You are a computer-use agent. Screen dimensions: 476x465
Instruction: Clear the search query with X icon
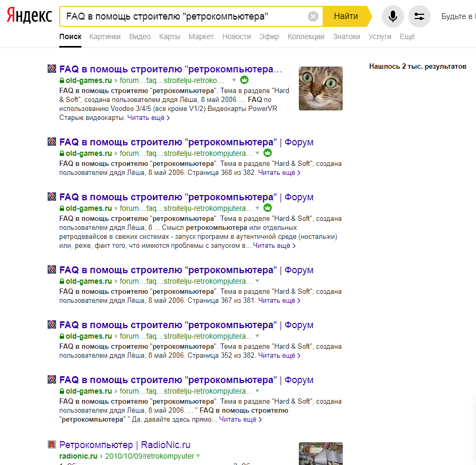tap(313, 16)
